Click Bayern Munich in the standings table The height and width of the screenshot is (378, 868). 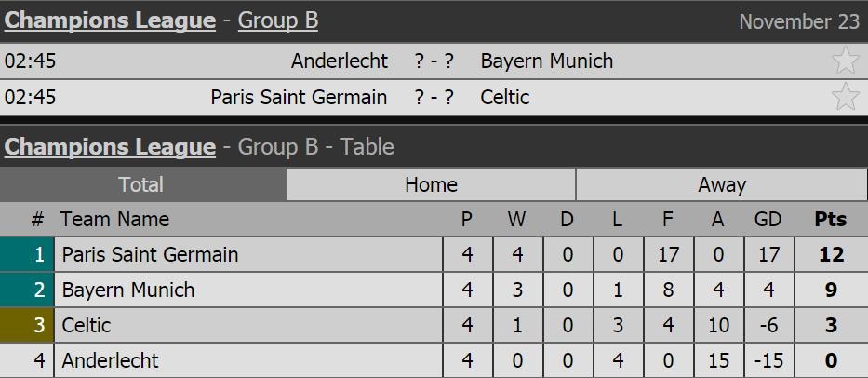128,290
